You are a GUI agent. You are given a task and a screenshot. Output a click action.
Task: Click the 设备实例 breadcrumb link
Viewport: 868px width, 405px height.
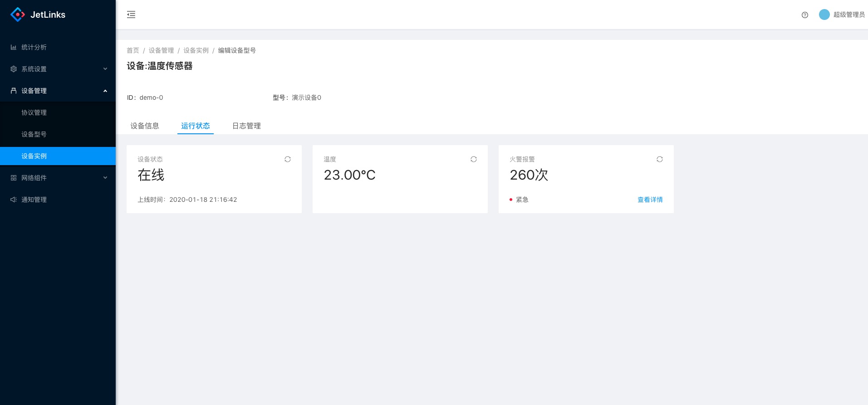(196, 50)
